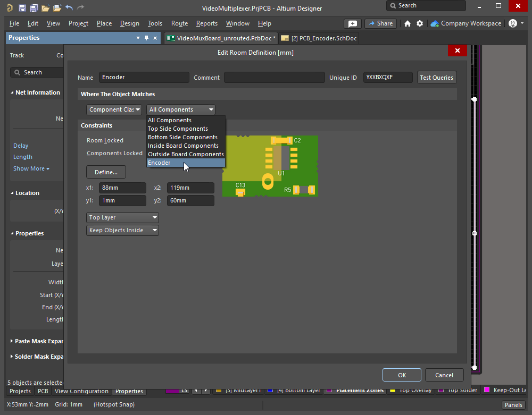Expand the Show More link arrow

point(48,169)
